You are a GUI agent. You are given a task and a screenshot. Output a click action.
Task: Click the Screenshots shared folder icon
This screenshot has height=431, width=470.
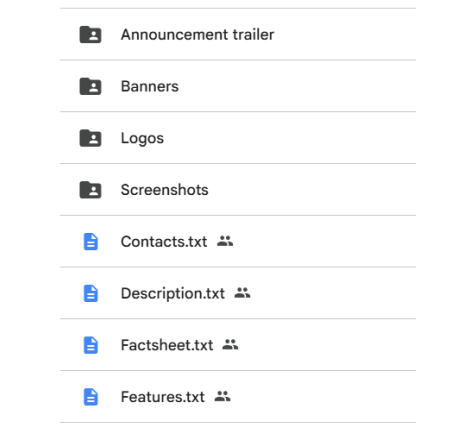pos(90,190)
